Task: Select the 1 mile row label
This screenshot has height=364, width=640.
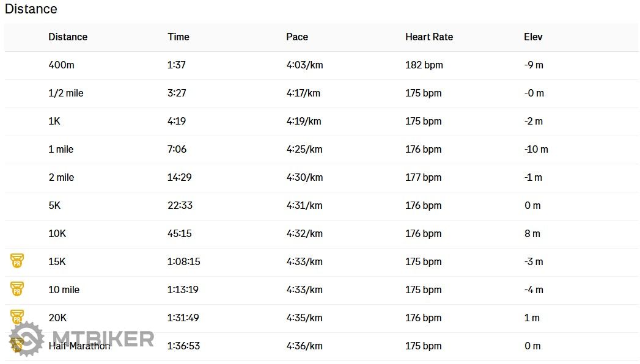Action: 61,149
